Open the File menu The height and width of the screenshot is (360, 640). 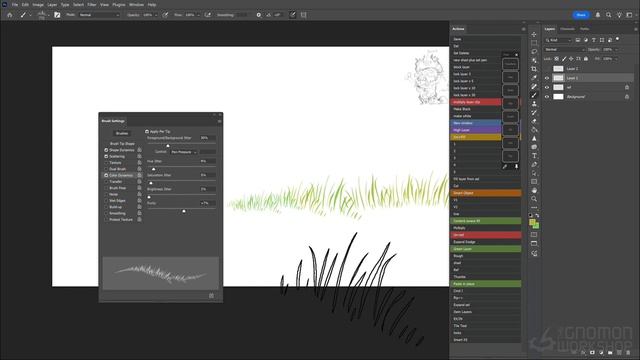click(15, 4)
